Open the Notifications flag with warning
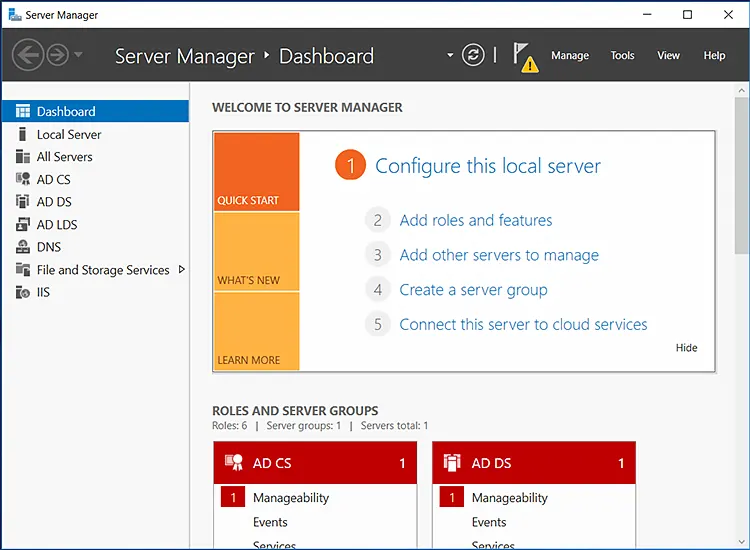Image resolution: width=750 pixels, height=550 pixels. [525, 57]
